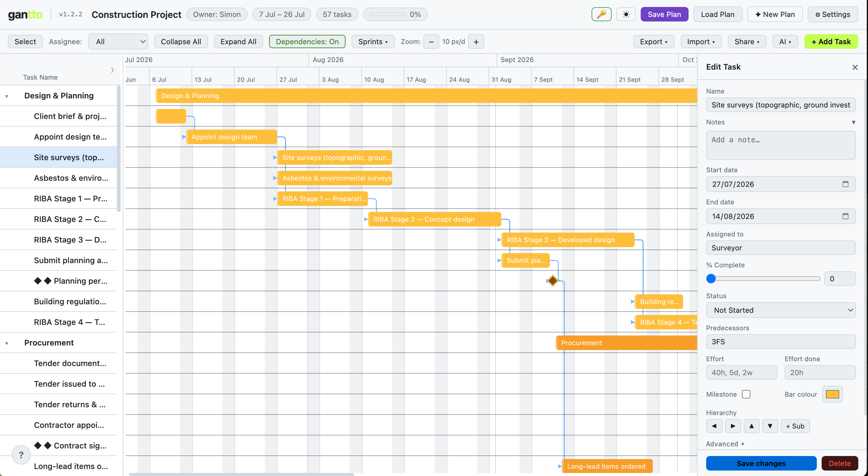This screenshot has width=868, height=476.
Task: Collapse the Notes section arrow
Action: (x=853, y=122)
